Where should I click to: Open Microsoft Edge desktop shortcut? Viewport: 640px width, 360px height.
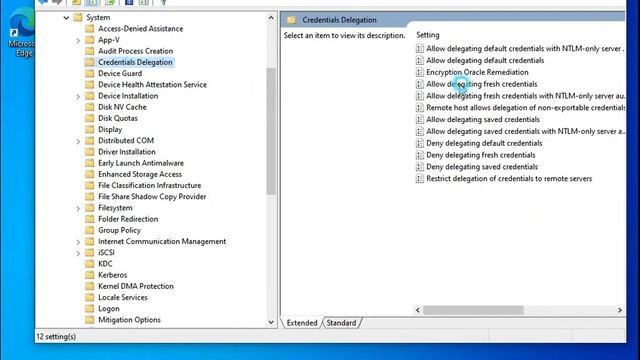[21, 32]
